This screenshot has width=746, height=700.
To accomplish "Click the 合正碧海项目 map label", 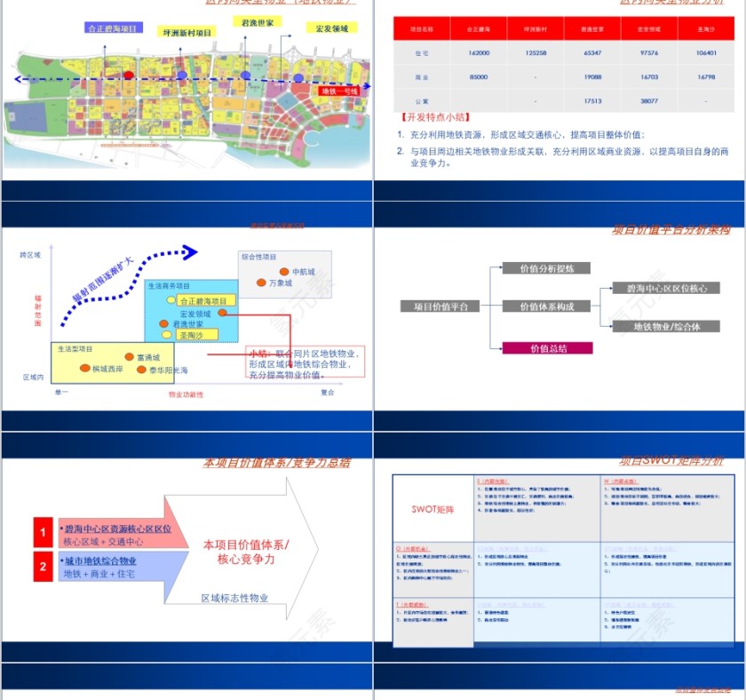I will click(112, 28).
